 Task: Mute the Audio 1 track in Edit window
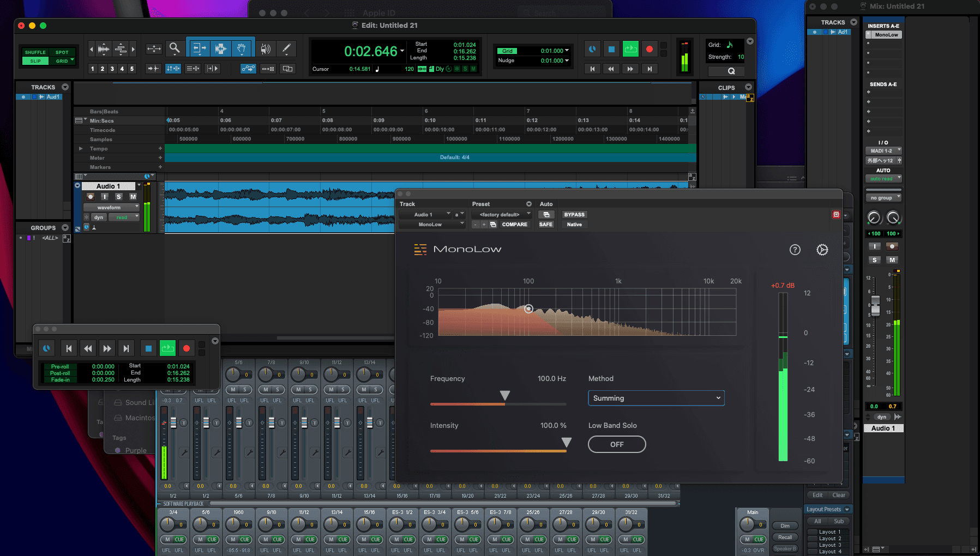click(133, 197)
